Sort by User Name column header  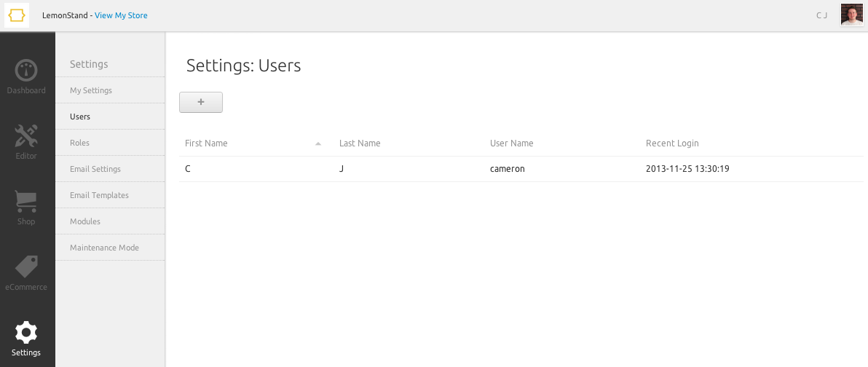coord(511,143)
